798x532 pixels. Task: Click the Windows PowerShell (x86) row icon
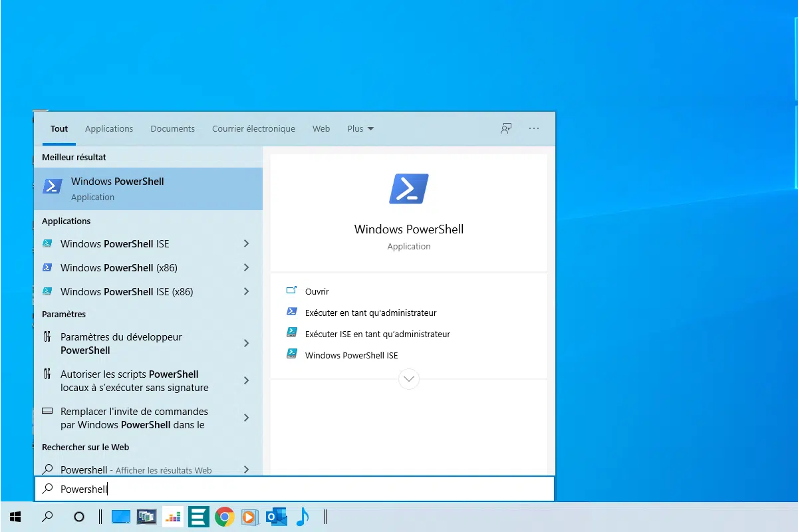pyautogui.click(x=47, y=267)
